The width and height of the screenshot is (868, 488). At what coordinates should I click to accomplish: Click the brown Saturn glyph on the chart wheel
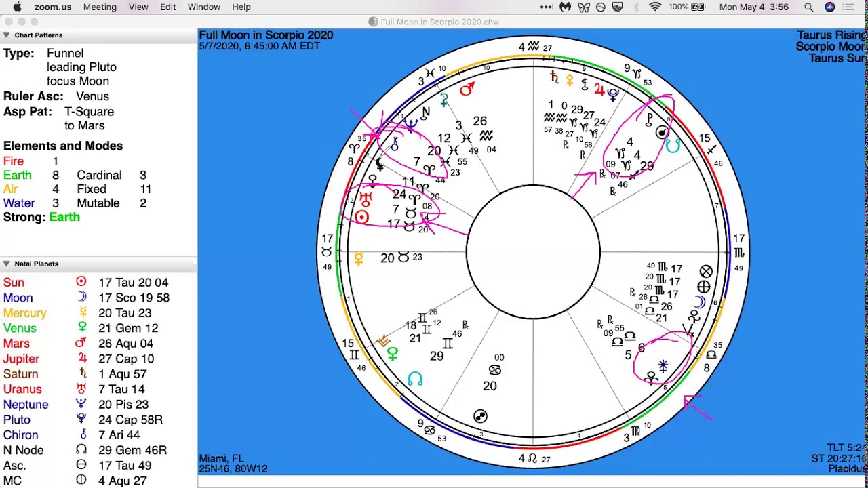point(554,77)
